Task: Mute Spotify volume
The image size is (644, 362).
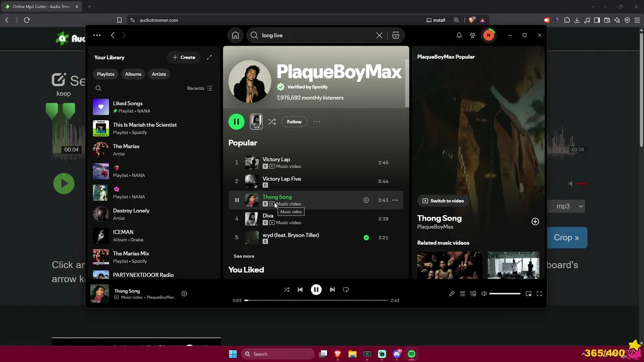Action: pos(484,294)
